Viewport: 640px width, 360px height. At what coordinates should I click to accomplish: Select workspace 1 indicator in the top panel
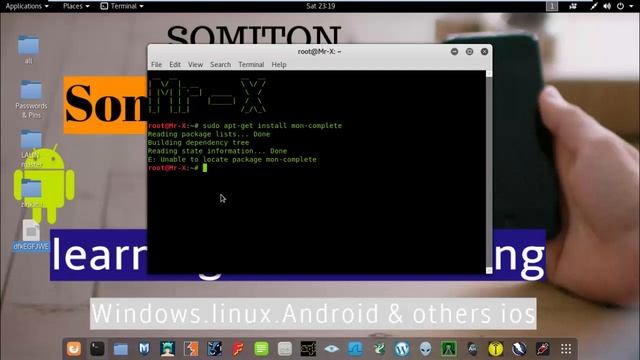552,6
